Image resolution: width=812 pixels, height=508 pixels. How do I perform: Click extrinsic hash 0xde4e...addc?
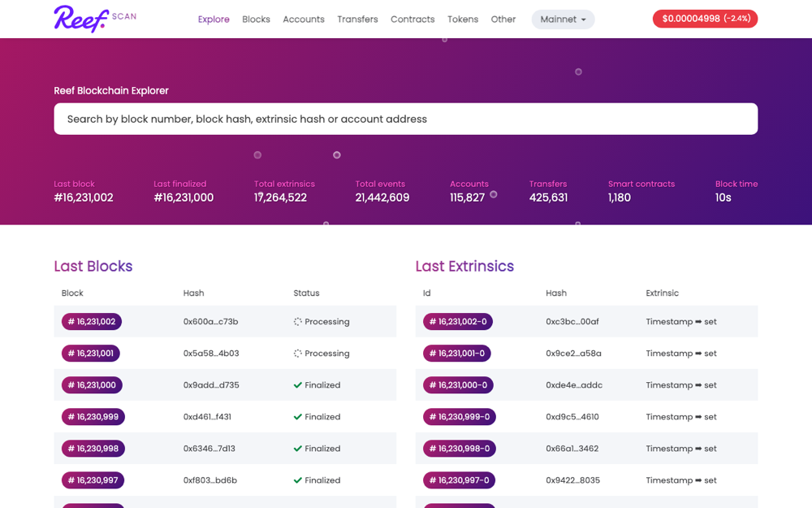pos(574,384)
